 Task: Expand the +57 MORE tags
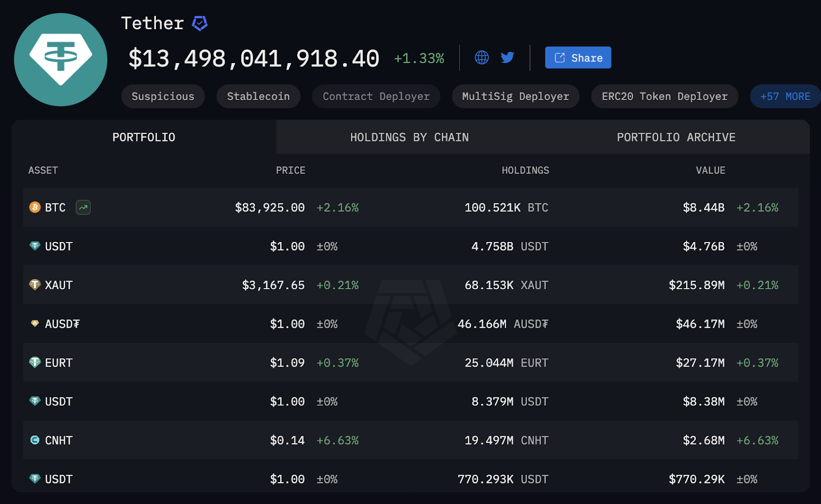(x=785, y=96)
